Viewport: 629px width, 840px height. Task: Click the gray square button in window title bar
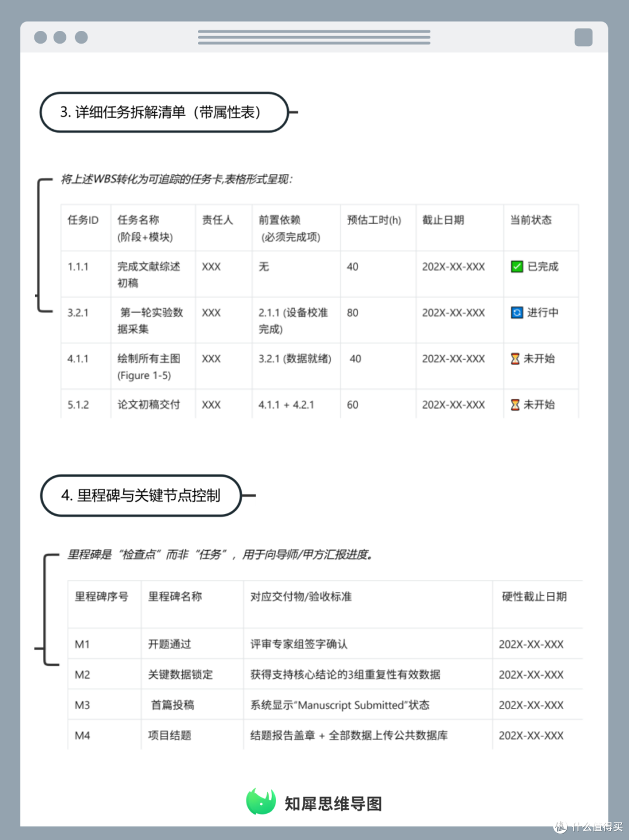click(x=583, y=37)
